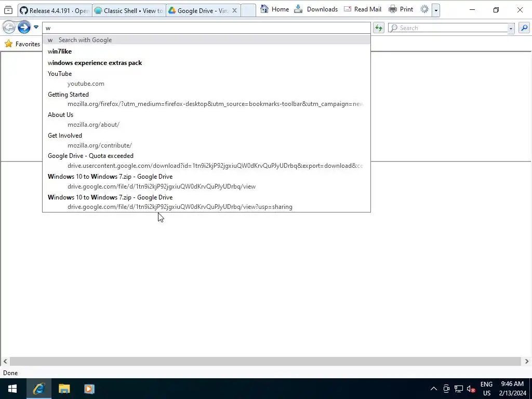Viewport: 532px width, 399px height.
Task: Click the forward navigation arrow
Action: [24, 27]
